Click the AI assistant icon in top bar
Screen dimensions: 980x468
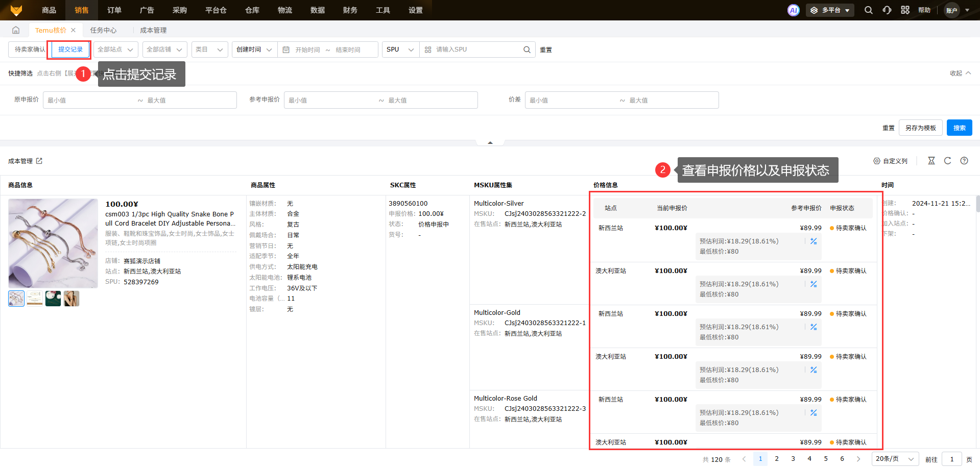[793, 10]
